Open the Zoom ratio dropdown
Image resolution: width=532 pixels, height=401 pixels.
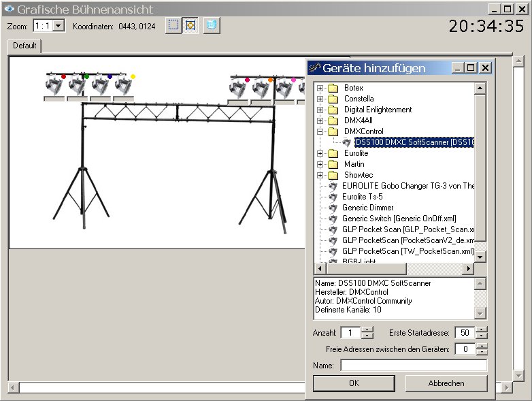58,26
